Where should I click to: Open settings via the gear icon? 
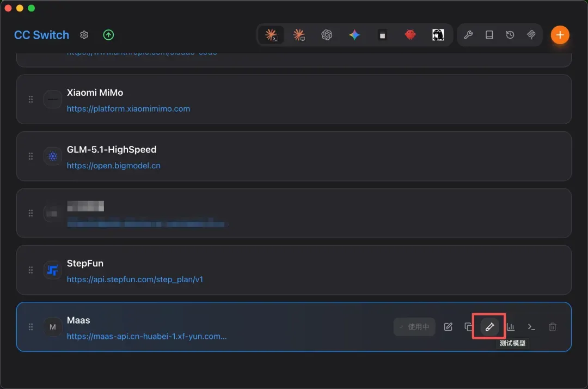(x=84, y=35)
